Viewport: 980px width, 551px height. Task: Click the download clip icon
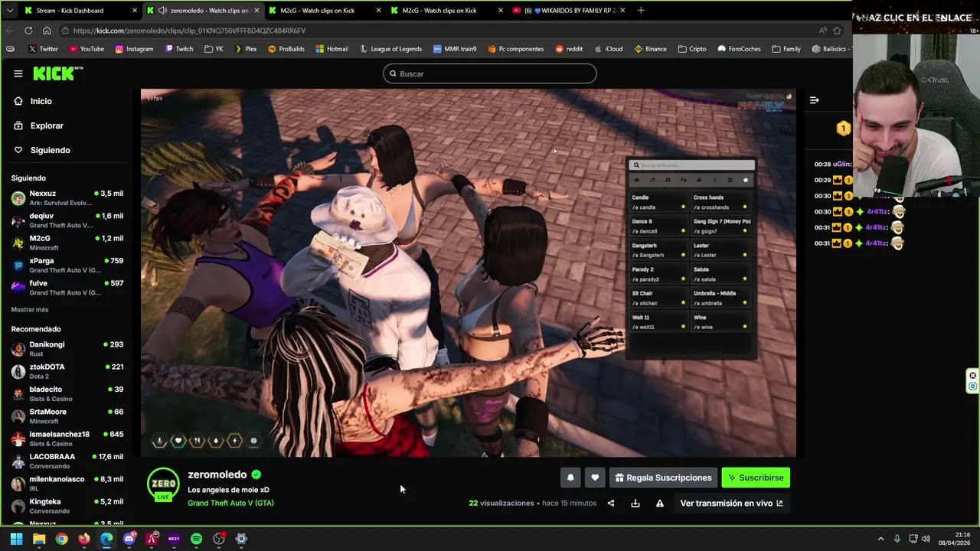click(x=635, y=503)
